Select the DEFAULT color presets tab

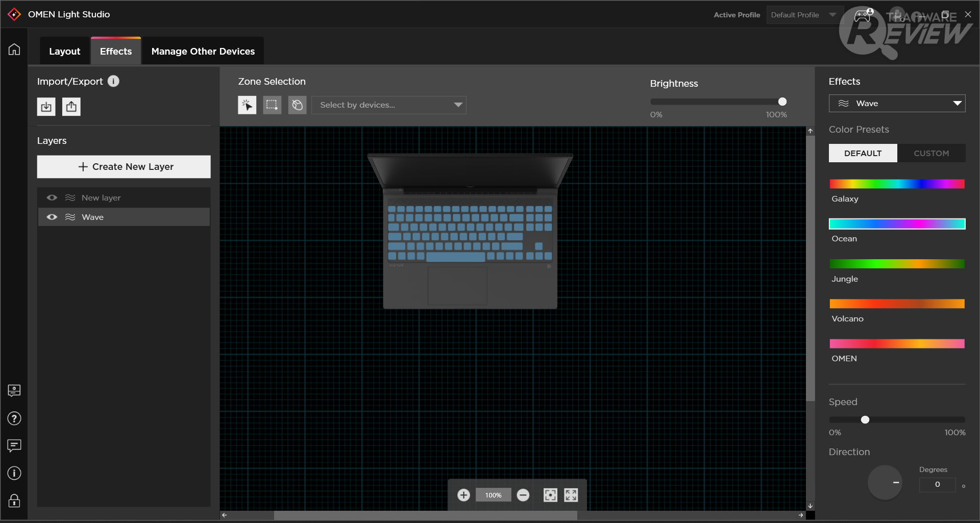(x=863, y=153)
